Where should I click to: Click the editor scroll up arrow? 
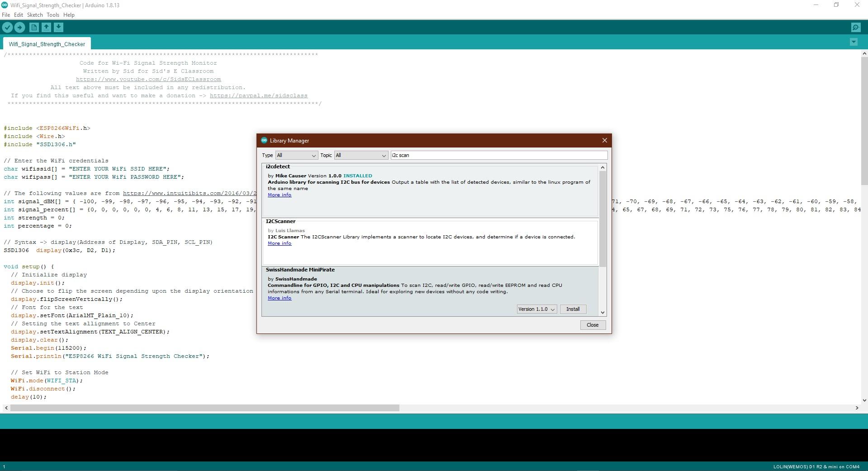[864, 53]
